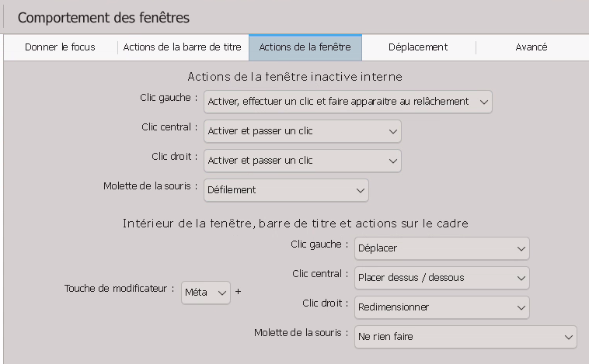The height and width of the screenshot is (364, 589).
Task: Open the Actions de la barre de titre tab
Action: [x=182, y=47]
